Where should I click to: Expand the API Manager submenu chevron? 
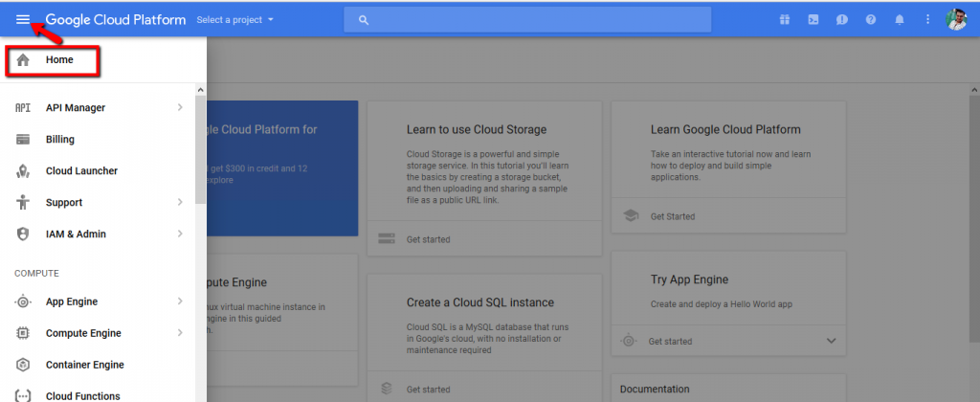point(180,107)
